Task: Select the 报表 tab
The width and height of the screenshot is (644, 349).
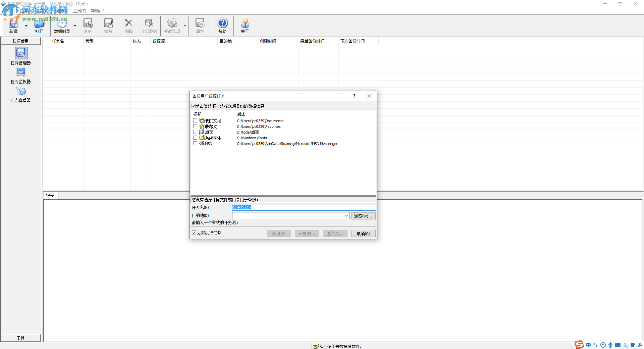Action: tap(50, 195)
